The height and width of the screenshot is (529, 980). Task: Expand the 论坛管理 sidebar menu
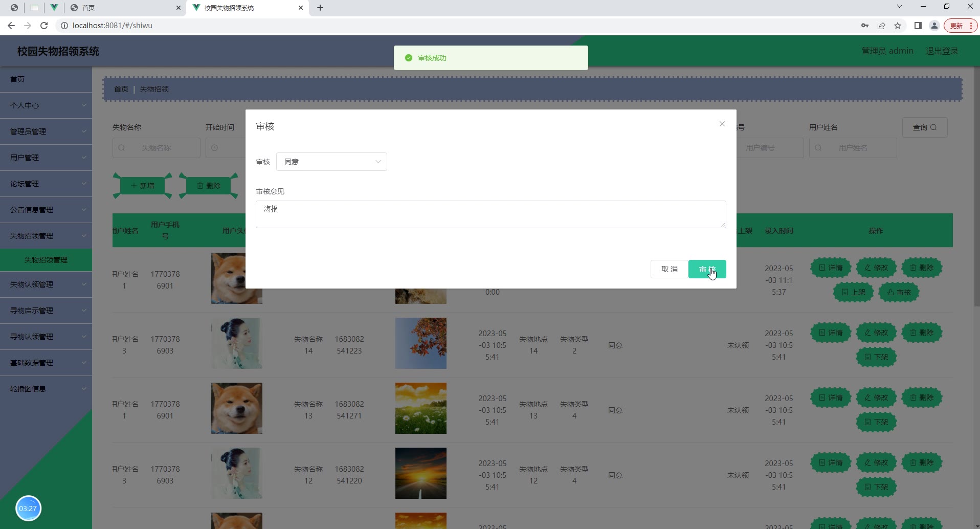pos(46,184)
